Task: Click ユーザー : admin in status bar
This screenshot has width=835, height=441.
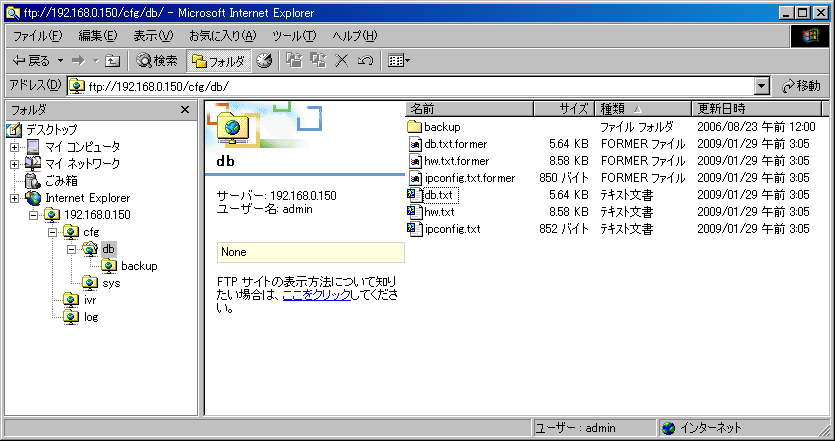Action: pyautogui.click(x=576, y=428)
